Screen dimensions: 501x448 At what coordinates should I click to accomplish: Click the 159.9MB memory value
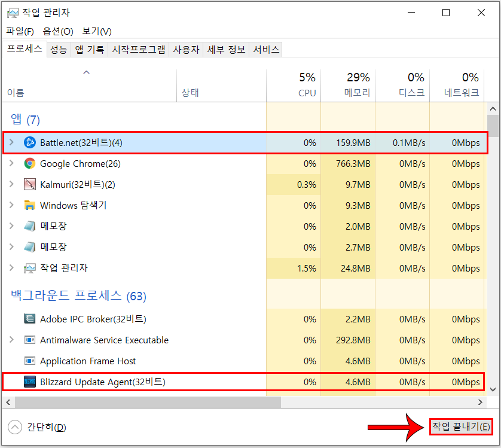click(x=353, y=142)
